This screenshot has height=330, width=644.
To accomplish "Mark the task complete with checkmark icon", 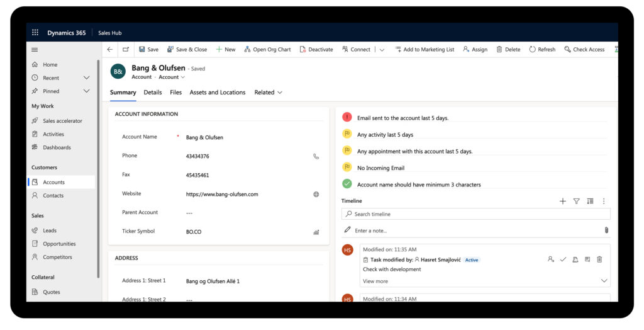I will (x=563, y=259).
